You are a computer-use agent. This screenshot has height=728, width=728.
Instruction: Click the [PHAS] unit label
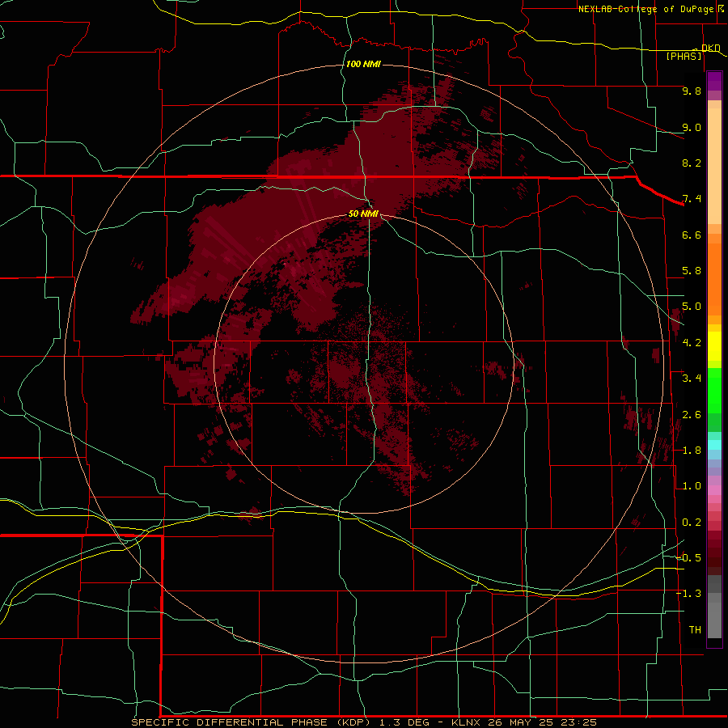[x=684, y=56]
